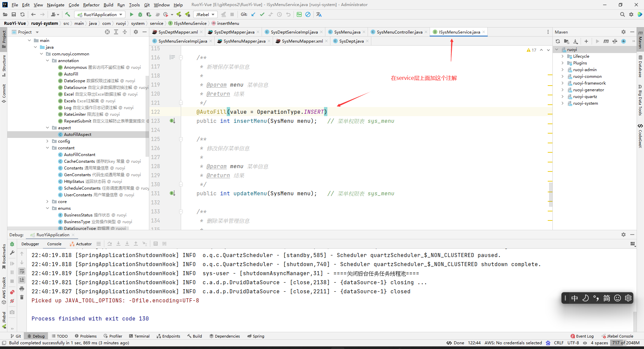Click the reader mode icon beside line 116
Viewport: 644px width, 349px height.
tap(172, 57)
